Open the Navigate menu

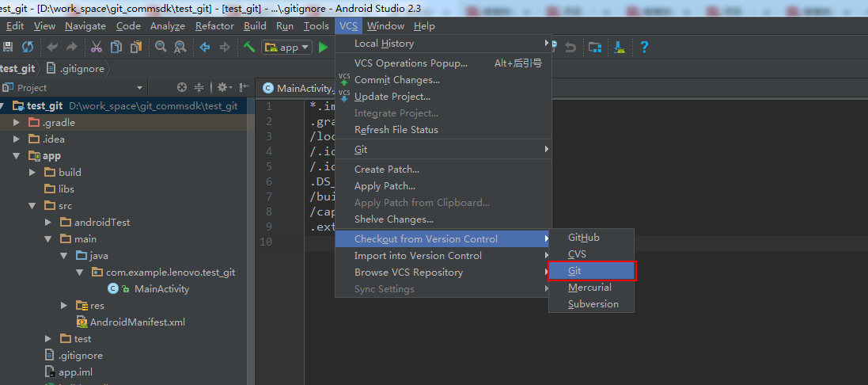coord(85,26)
